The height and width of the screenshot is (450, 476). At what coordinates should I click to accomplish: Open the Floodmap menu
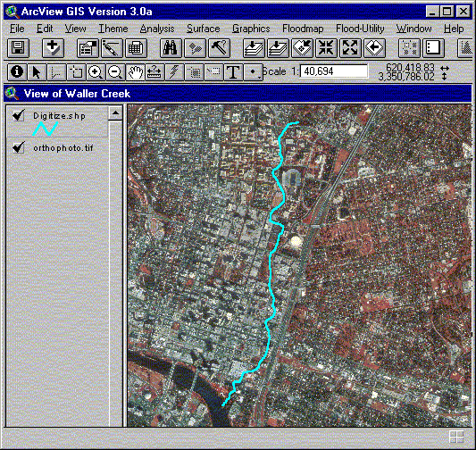(303, 29)
